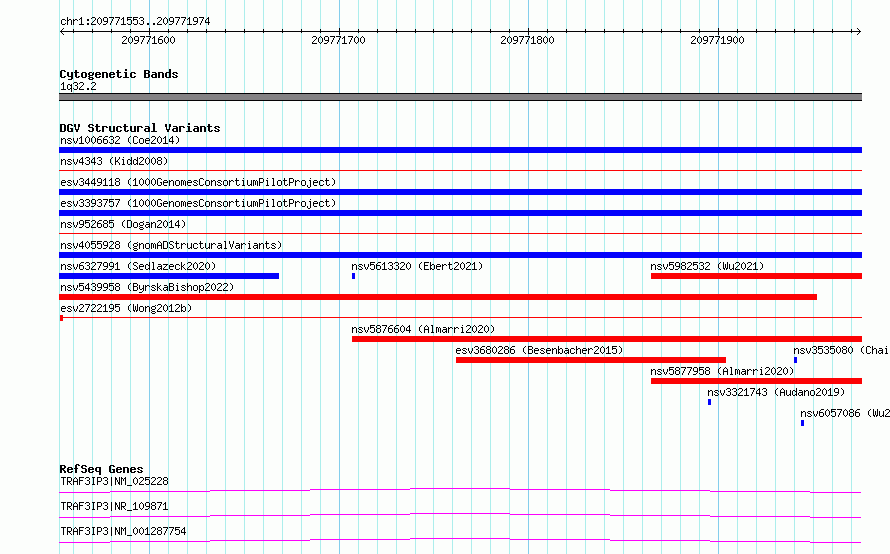The width and height of the screenshot is (890, 554).
Task: Click the DGV Structural Variants track title
Action: coord(140,128)
